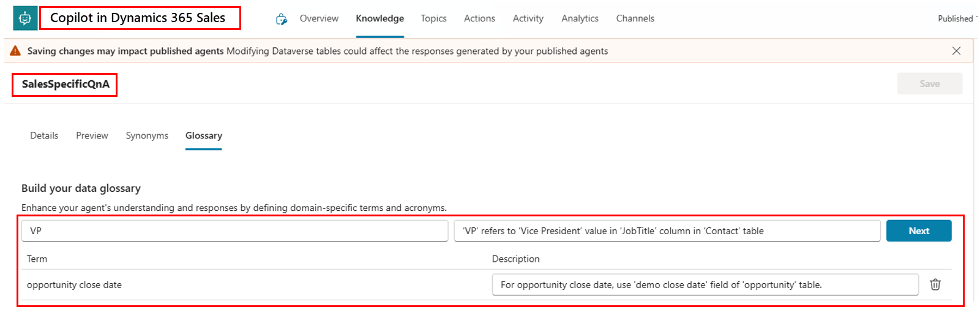Switch to the Preview sub-tab
Viewport: 980px width, 312px height.
(92, 135)
